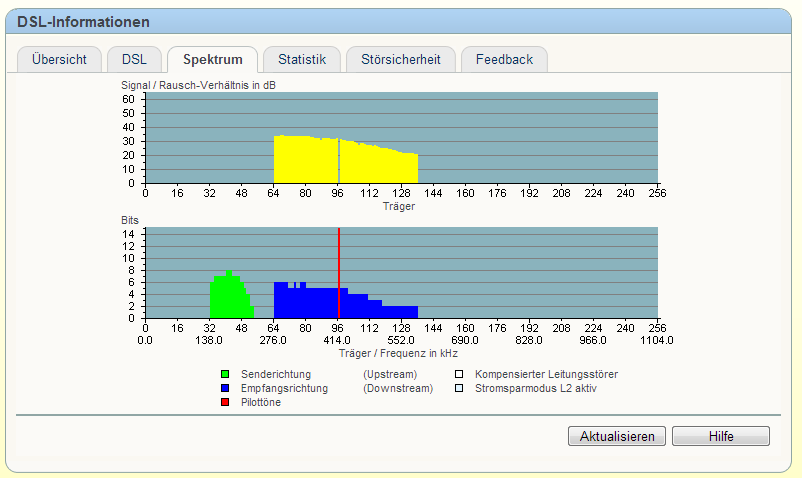Click the Kompensierter Leitungsstörer text
Viewport: 802px width, 478px height.
pyautogui.click(x=546, y=374)
